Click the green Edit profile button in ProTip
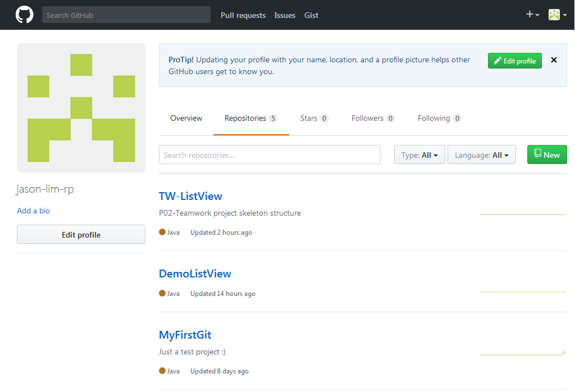Viewport: 575px width, 392px height. click(x=514, y=61)
